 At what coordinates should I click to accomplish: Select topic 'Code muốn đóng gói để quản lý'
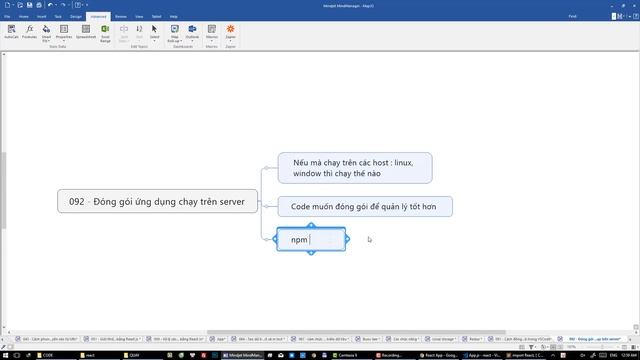click(365, 207)
